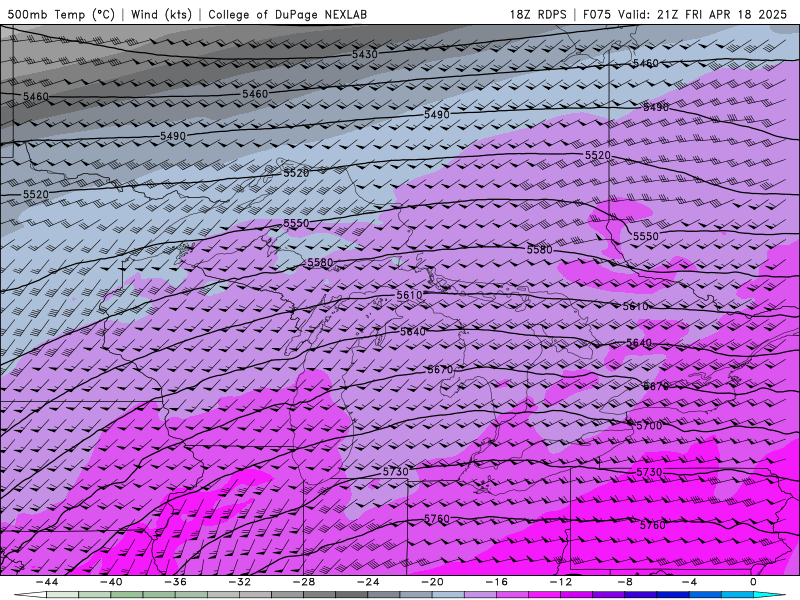Image resolution: width=800 pixels, height=600 pixels.
Task: Click the right-hand 5760 contour label
Action: (653, 525)
